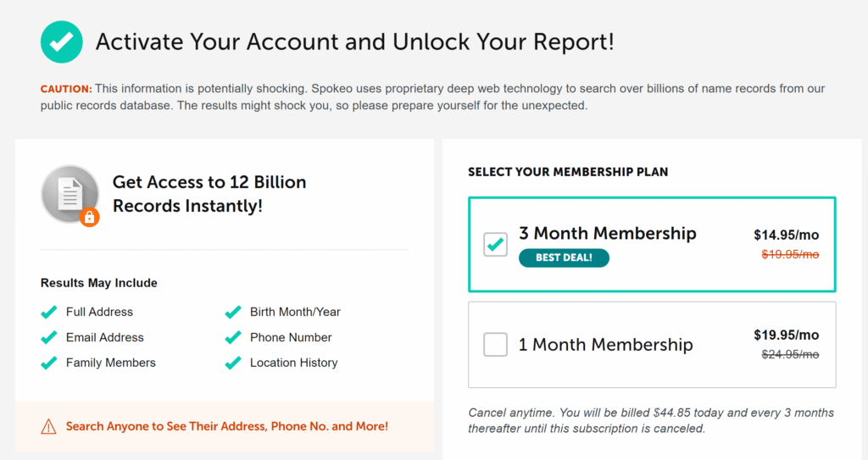Click the $14.95/mo price label
Viewport: 868px width, 460px height.
786,235
